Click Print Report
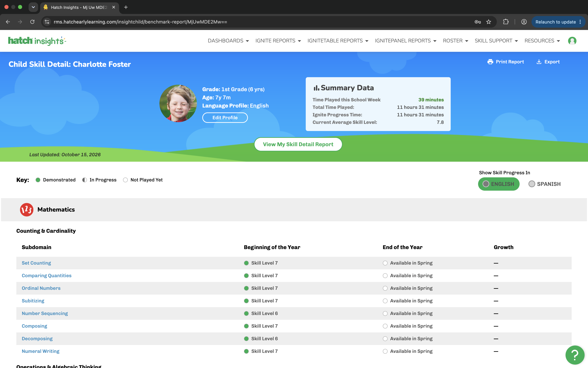Image resolution: width=588 pixels, height=368 pixels. [x=506, y=62]
